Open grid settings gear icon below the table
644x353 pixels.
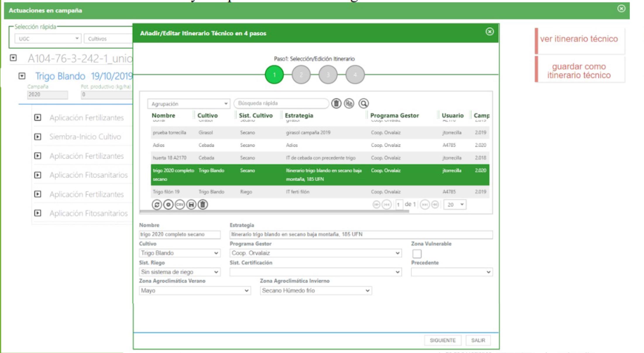168,204
